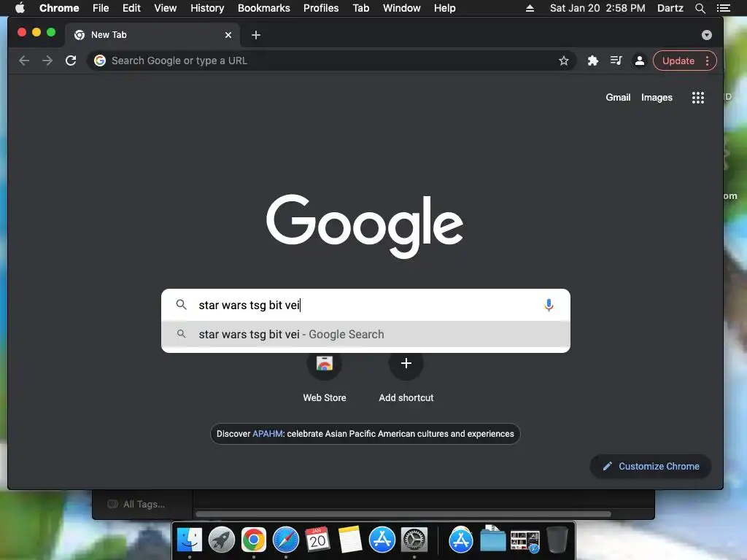
Task: Open the Chrome menu in menu bar
Action: (59, 8)
